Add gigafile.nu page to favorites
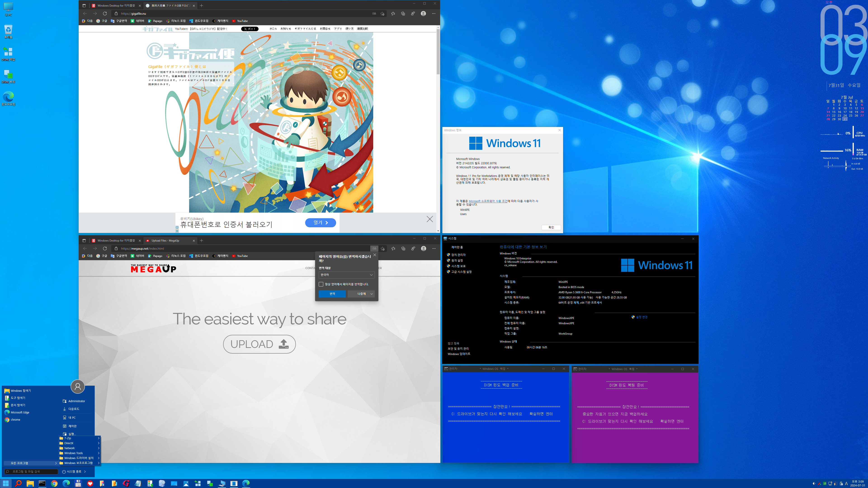The width and height of the screenshot is (868, 488). coord(382,14)
